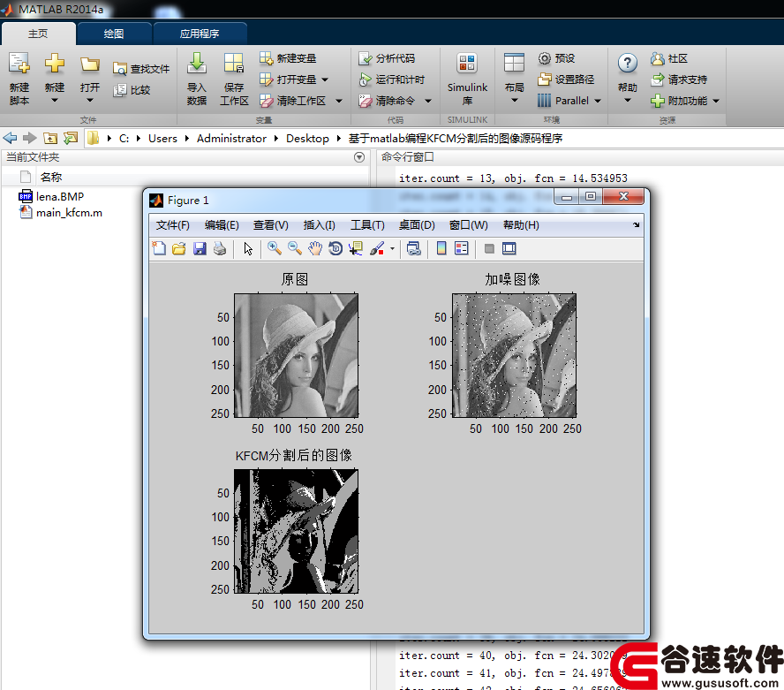Expand the 附加功能 add-ons dropdown
Viewport: 784px width, 690px height.
click(x=716, y=101)
